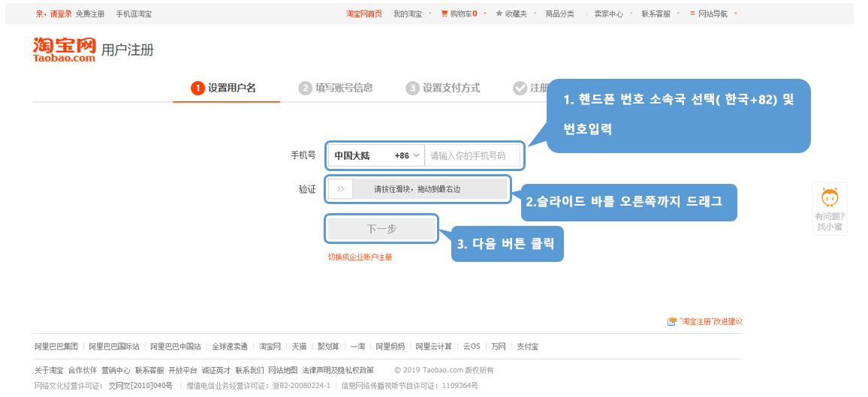Viewport: 868px width, 397px height.
Task: Expand the 联系客服 dropdown arrow
Action: (x=679, y=14)
